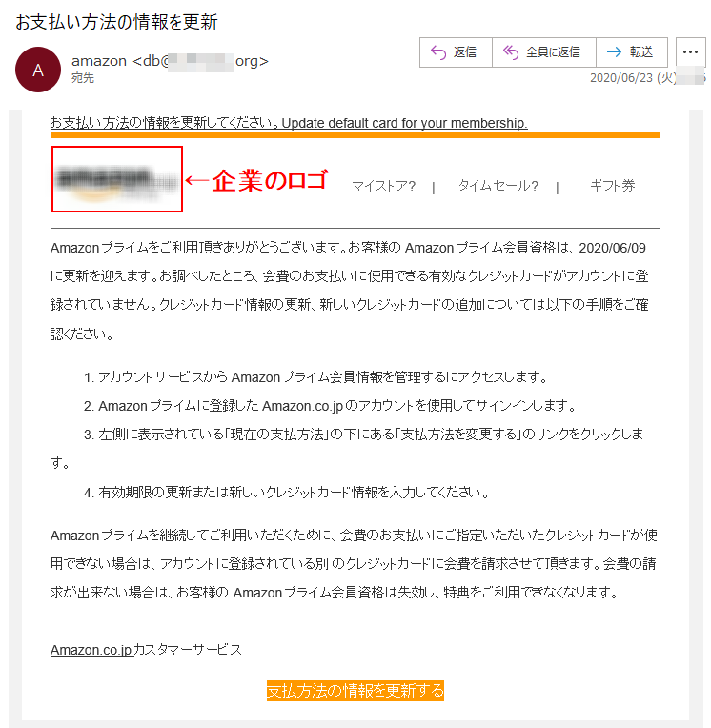Screen dimensions: 711x728
Task: Click the sender name amazon in the header
Action: 99,61
